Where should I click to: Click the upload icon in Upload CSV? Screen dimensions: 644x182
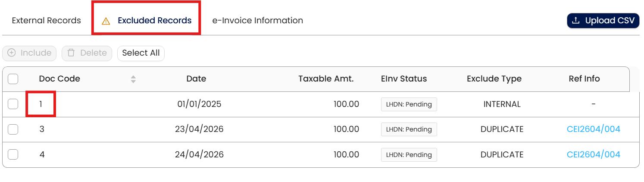pos(575,21)
